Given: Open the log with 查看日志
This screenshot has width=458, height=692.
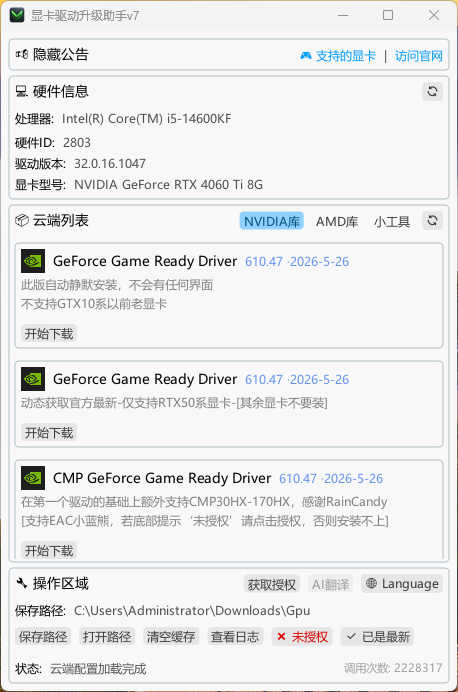Looking at the screenshot, I should pos(235,636).
